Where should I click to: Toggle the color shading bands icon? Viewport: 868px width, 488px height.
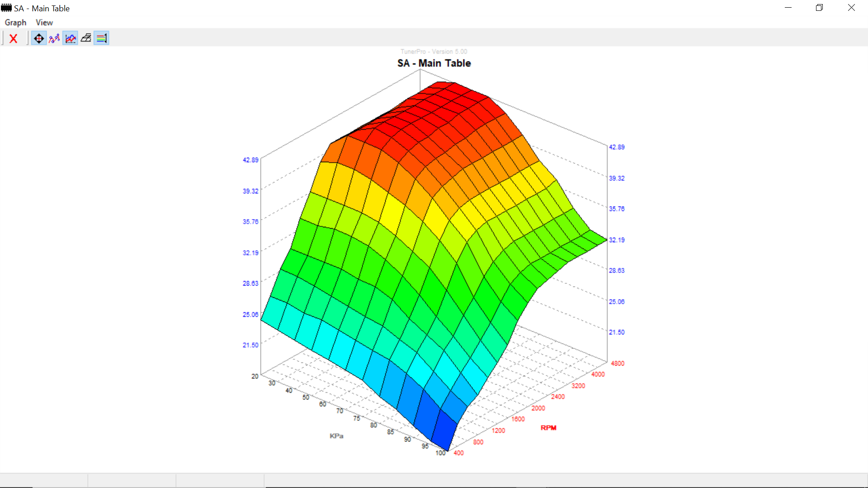pos(102,38)
